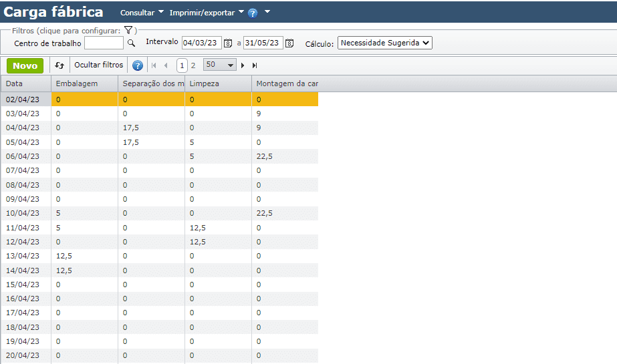Go to page 2 of results
Image resolution: width=617 pixels, height=364 pixels.
click(193, 65)
